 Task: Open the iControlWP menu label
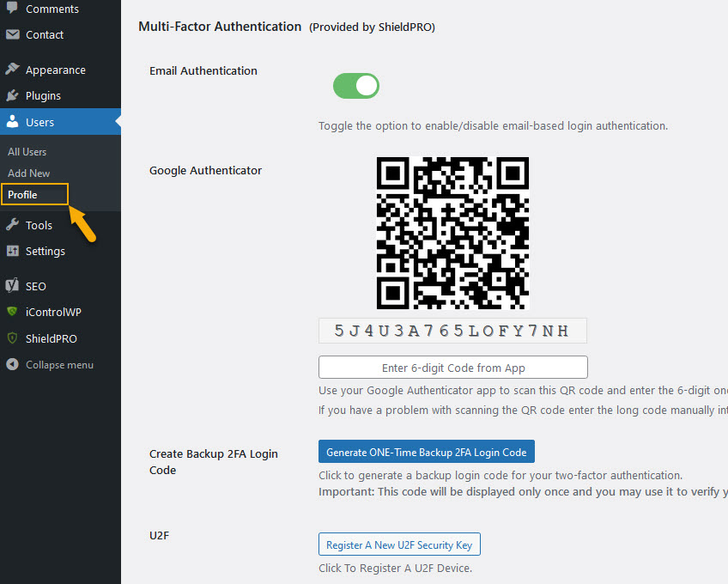click(x=53, y=313)
